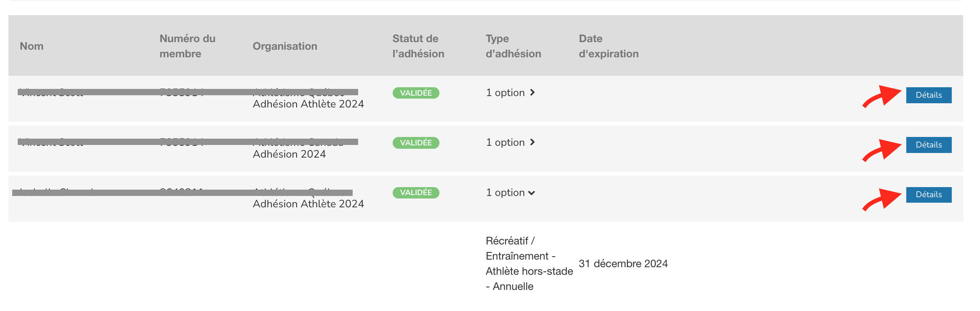Image resolution: width=980 pixels, height=311 pixels.
Task: Click the Type d'adhésion column header
Action: (x=513, y=46)
